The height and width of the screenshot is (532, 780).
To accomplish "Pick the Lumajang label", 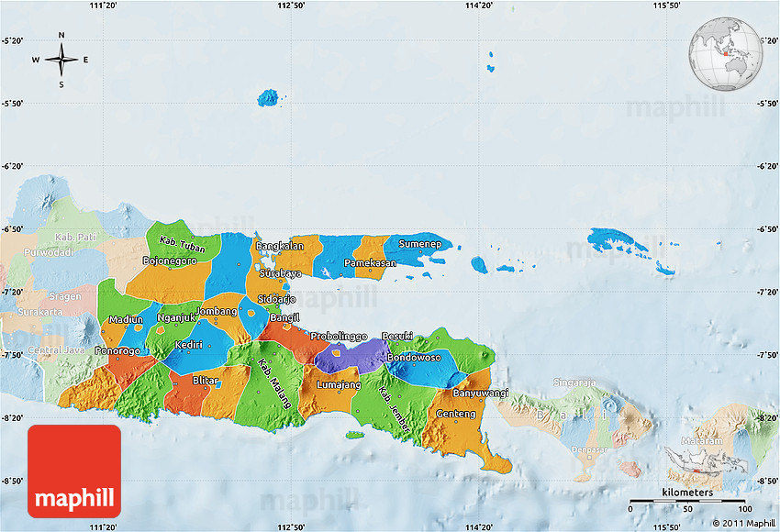I will tap(338, 384).
